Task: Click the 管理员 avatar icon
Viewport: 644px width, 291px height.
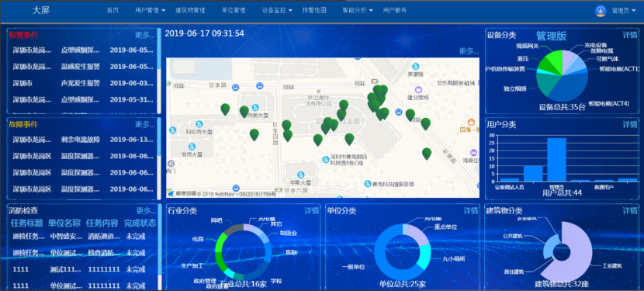Action: pyautogui.click(x=601, y=11)
